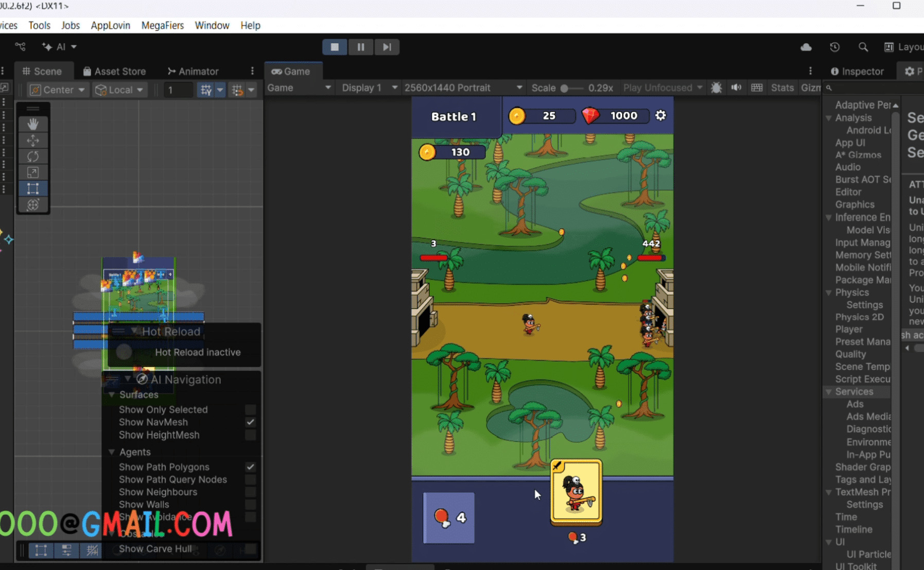The image size is (924, 570).
Task: Open the Play Unfocused dropdown
Action: coord(663,88)
